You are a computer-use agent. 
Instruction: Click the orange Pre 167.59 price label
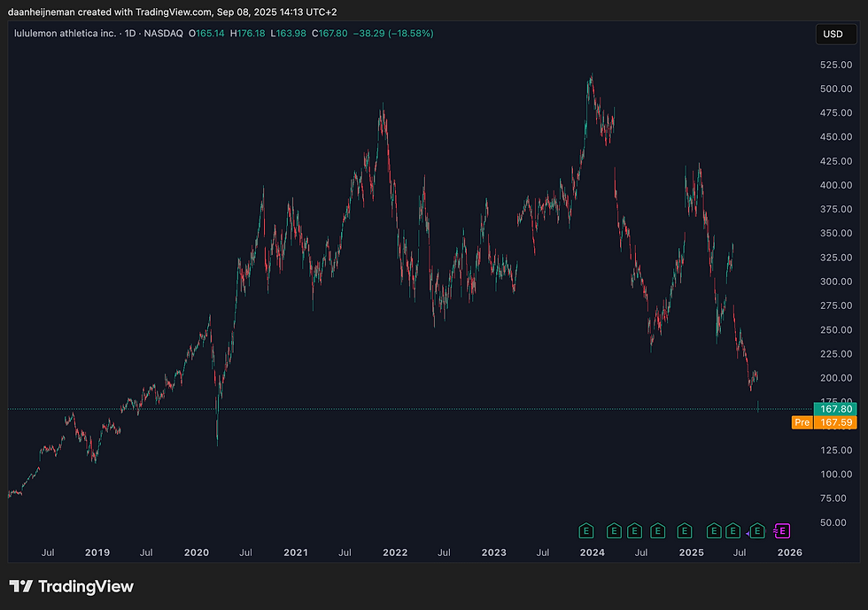[825, 422]
